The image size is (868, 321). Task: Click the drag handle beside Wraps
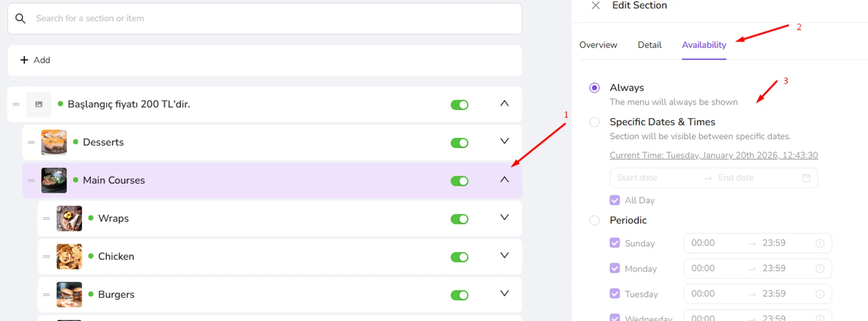coord(47,218)
